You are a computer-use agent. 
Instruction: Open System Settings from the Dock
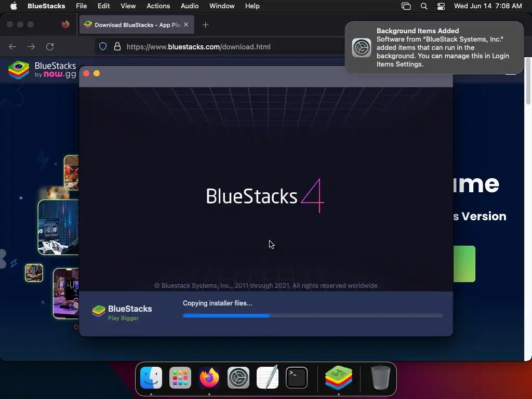tap(238, 378)
